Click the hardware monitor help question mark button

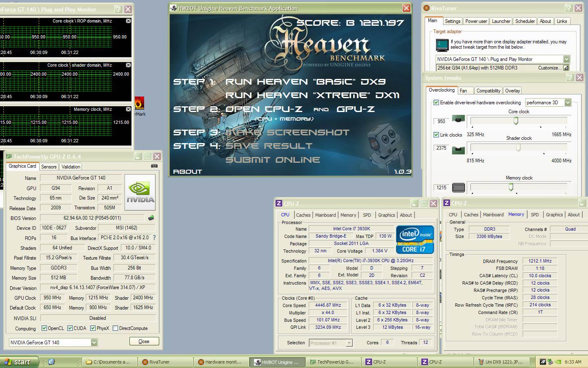coord(118,9)
